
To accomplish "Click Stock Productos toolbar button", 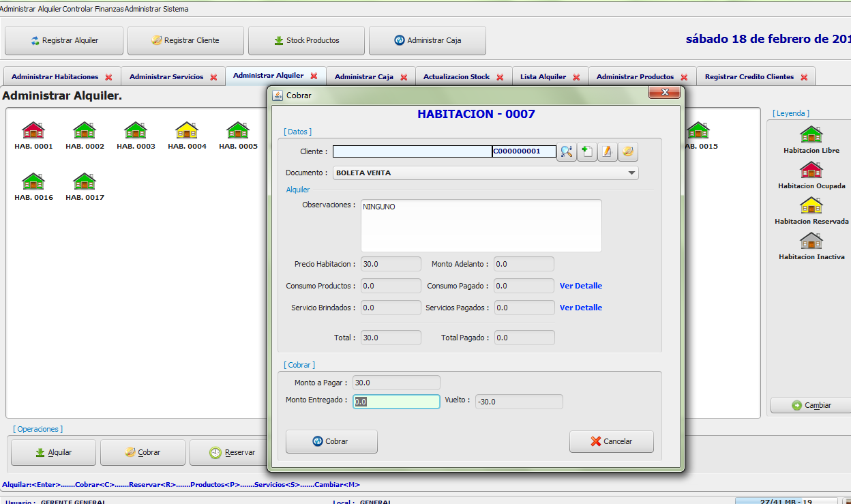I will click(306, 40).
